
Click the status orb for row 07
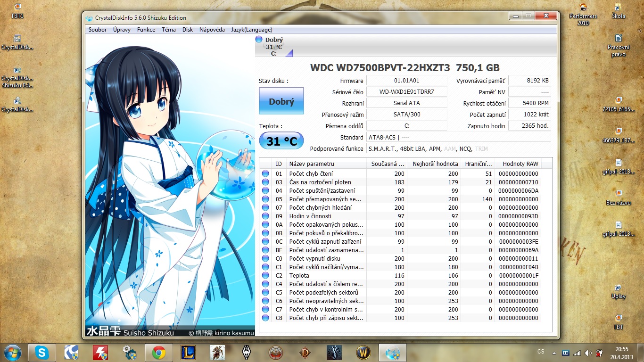coord(265,208)
